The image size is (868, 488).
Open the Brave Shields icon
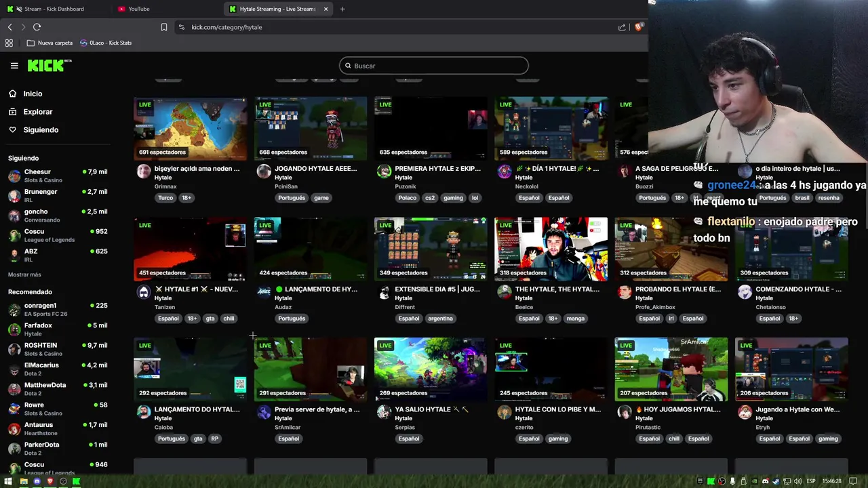[x=638, y=27]
